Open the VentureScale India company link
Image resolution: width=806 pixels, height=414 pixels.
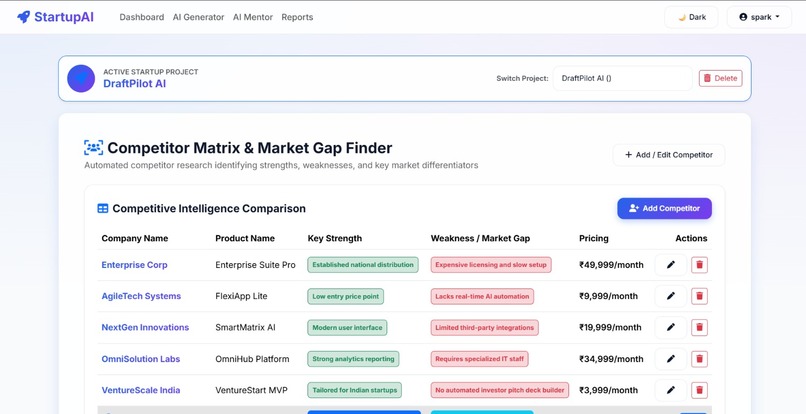coord(141,390)
